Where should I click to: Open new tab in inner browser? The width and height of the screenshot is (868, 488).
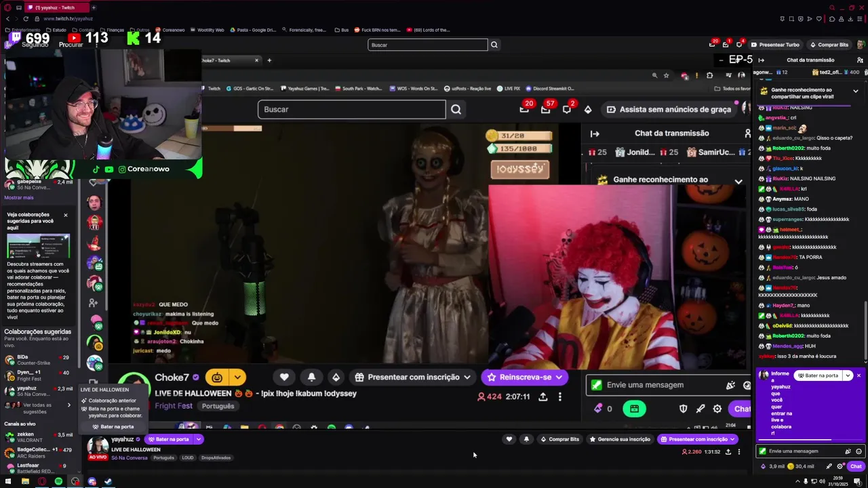269,60
